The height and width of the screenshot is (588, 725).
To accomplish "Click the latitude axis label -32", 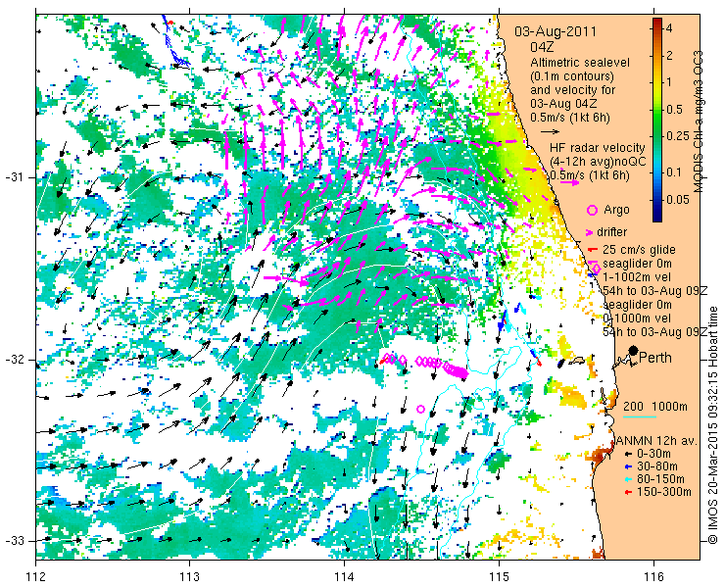I will coord(15,360).
